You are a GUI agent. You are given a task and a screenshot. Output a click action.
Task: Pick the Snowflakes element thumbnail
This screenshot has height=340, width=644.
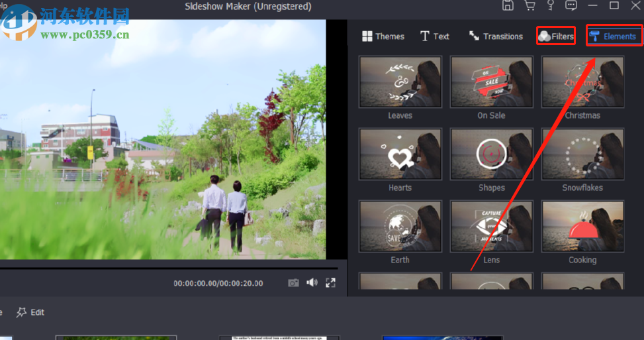pyautogui.click(x=583, y=154)
